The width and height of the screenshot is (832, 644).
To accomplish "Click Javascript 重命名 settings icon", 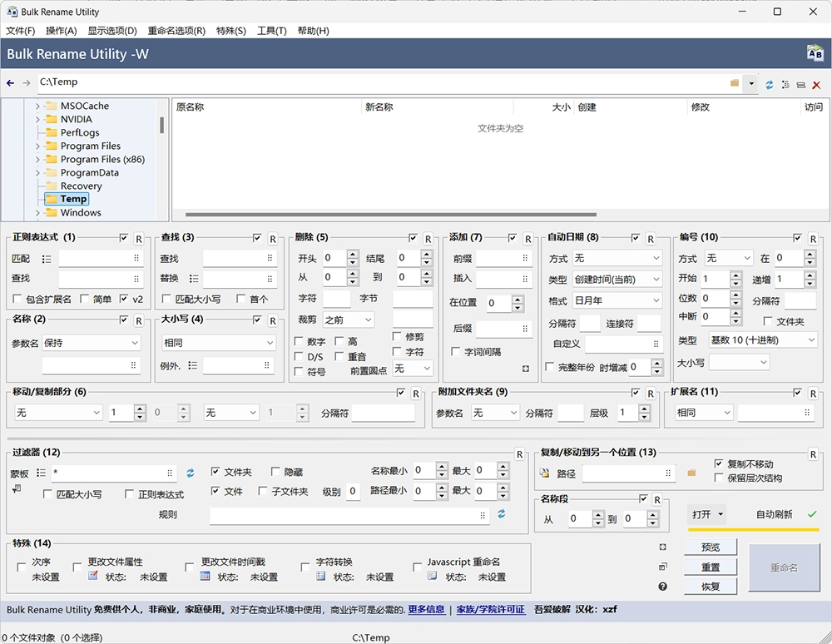I will pos(433,576).
